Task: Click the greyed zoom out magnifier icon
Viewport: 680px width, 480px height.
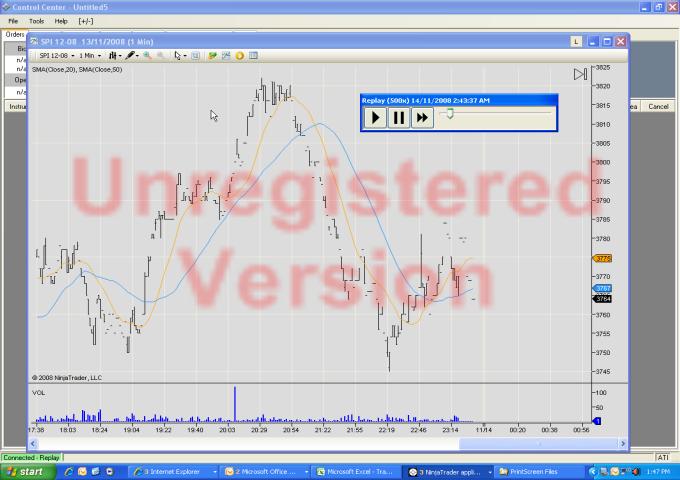Action: (x=160, y=56)
